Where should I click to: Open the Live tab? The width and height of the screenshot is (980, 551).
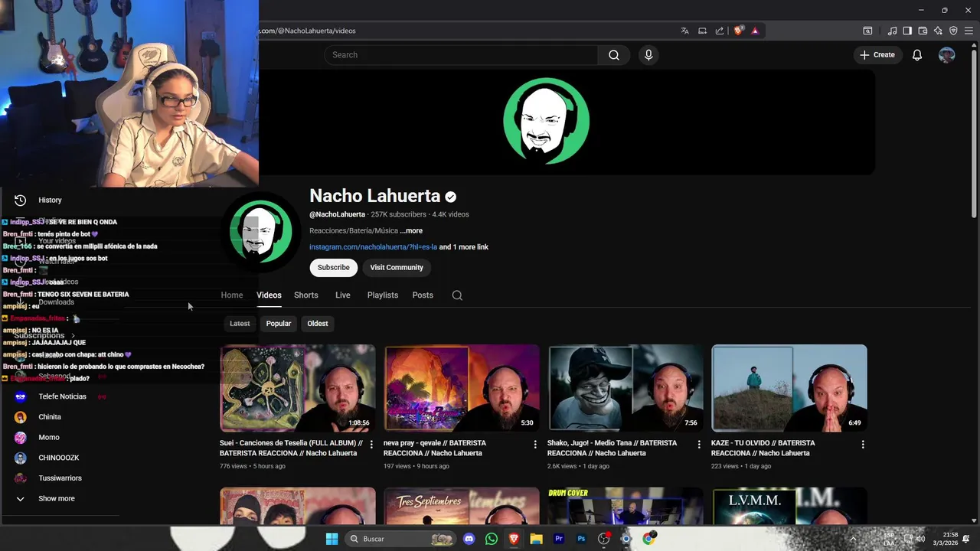tap(343, 295)
